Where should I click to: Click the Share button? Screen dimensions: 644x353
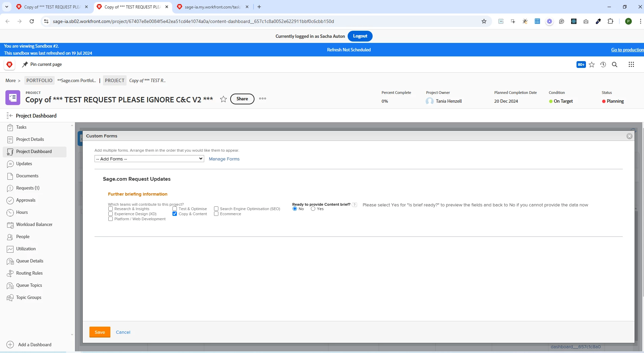click(x=242, y=99)
